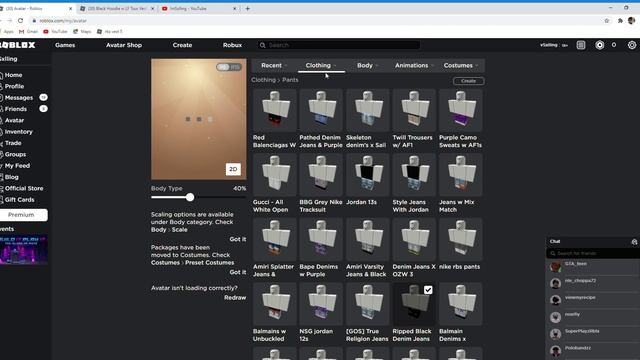
Task: Open the Robux balance icon
Action: coord(599,45)
